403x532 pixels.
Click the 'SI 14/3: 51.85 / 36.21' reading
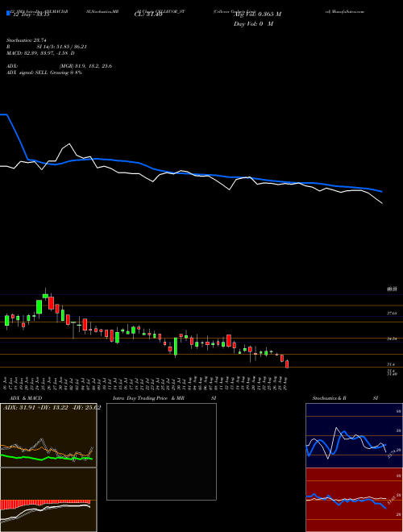[x=62, y=47]
